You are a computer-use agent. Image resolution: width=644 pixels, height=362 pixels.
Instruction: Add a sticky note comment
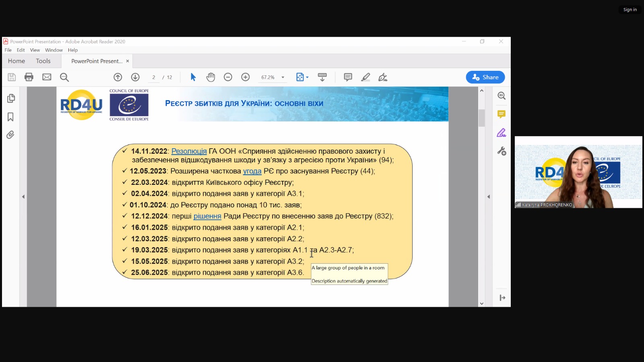coord(348,77)
